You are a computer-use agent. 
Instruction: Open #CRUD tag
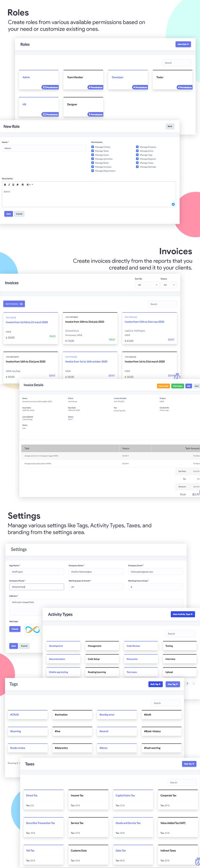28,715
